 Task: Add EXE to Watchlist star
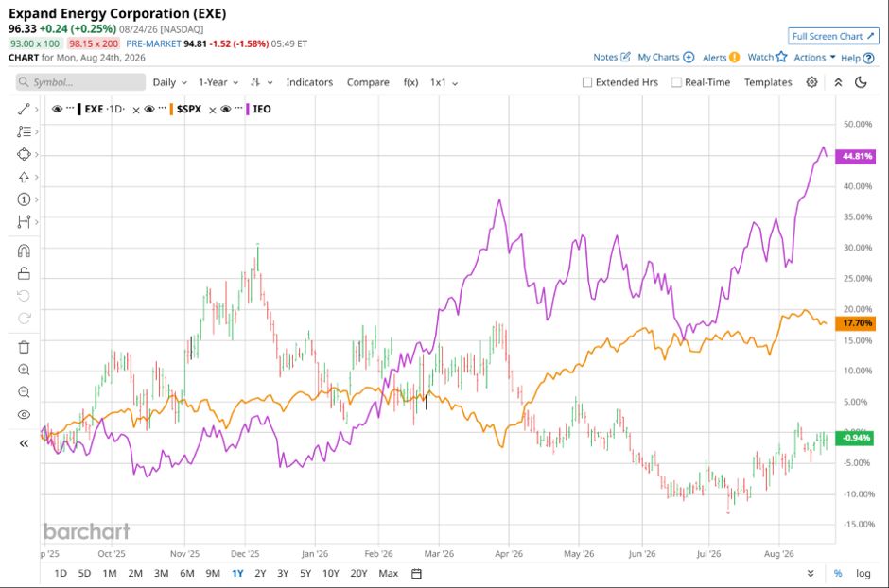point(782,57)
